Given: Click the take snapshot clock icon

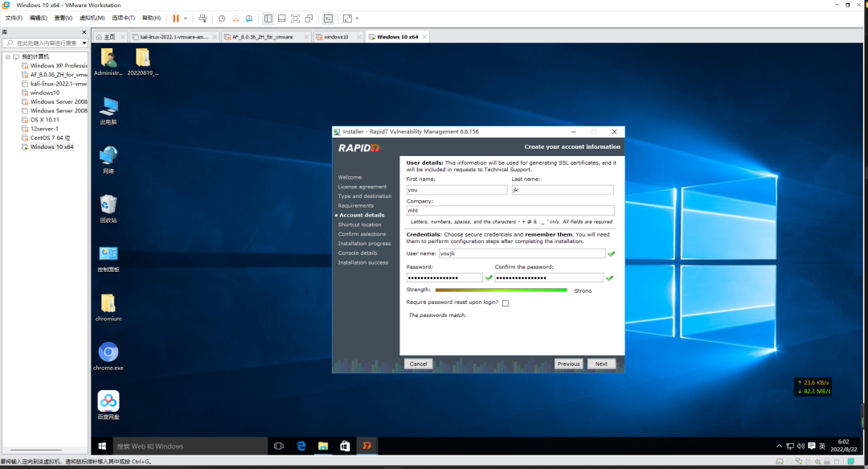Looking at the screenshot, I should (222, 19).
